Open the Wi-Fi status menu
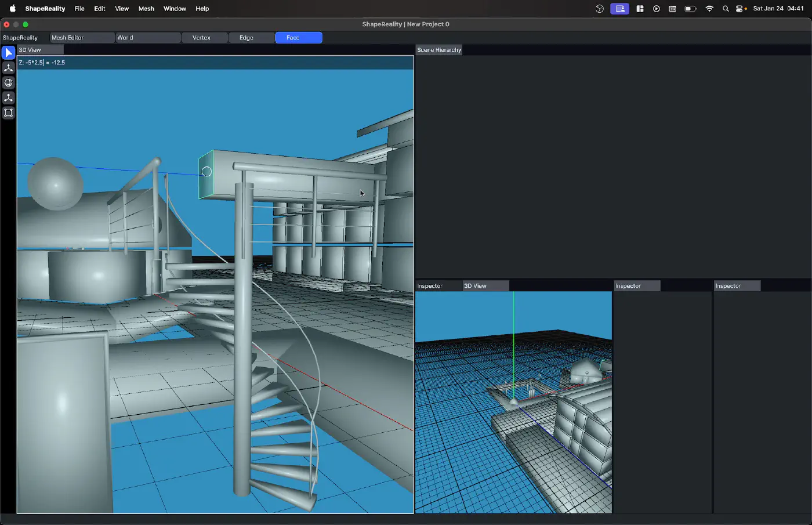Viewport: 812px width, 525px height. [709, 9]
